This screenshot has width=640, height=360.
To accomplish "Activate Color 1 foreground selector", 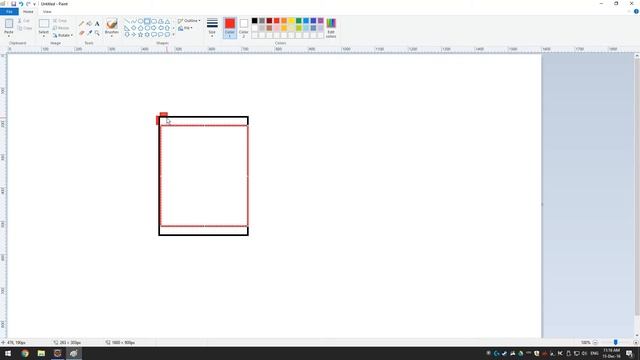I will [230, 28].
